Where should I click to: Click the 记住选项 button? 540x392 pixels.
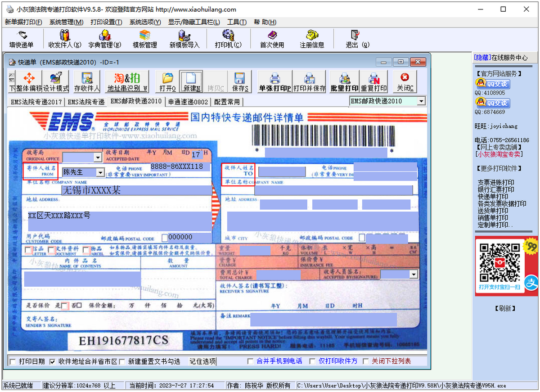pyautogui.click(x=202, y=361)
